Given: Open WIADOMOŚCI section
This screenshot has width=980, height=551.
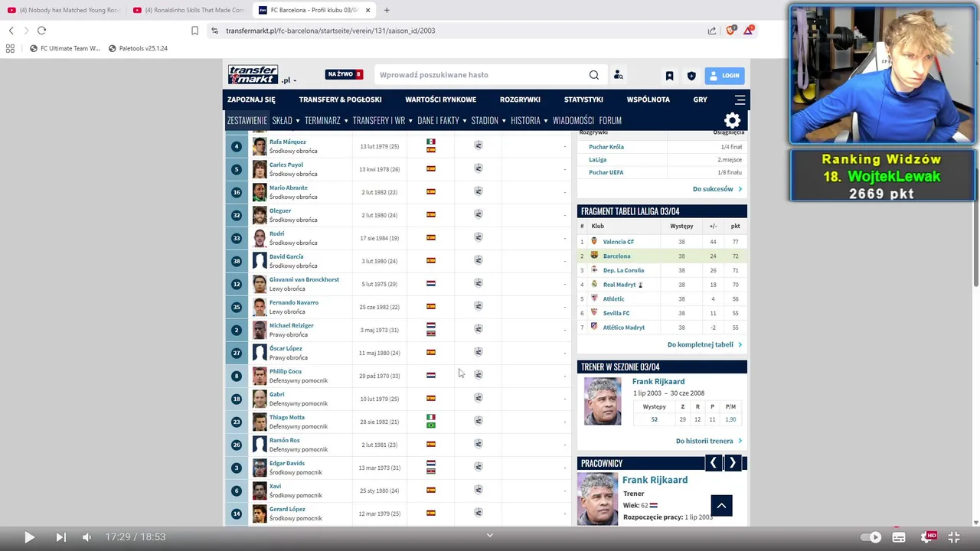Looking at the screenshot, I should point(573,120).
